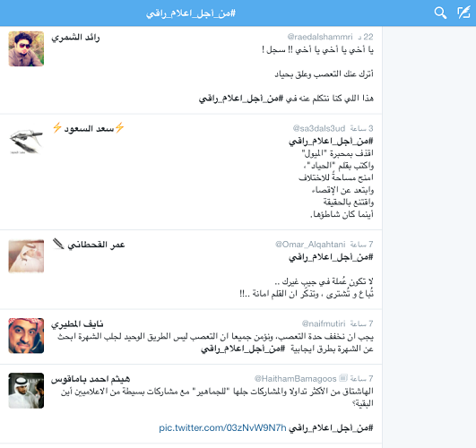Viewport: 476px width, 448px height.
Task: Click the 22 minute timestamp on first tweet
Action: pos(366,37)
